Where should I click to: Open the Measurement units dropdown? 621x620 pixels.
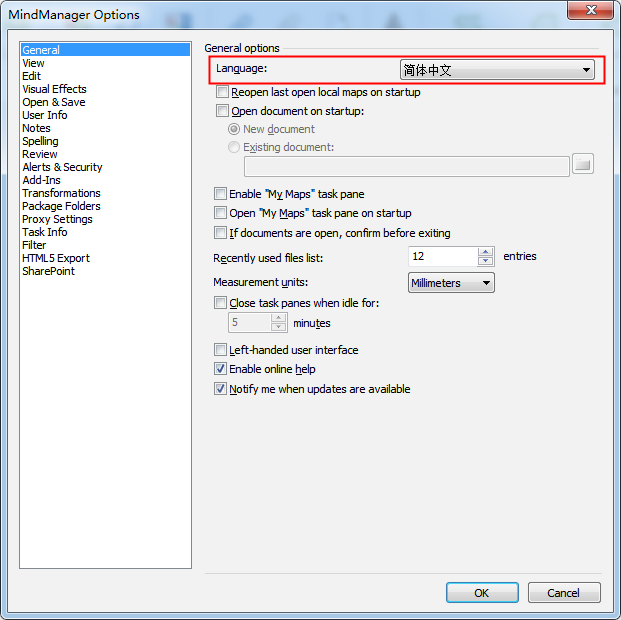click(452, 283)
